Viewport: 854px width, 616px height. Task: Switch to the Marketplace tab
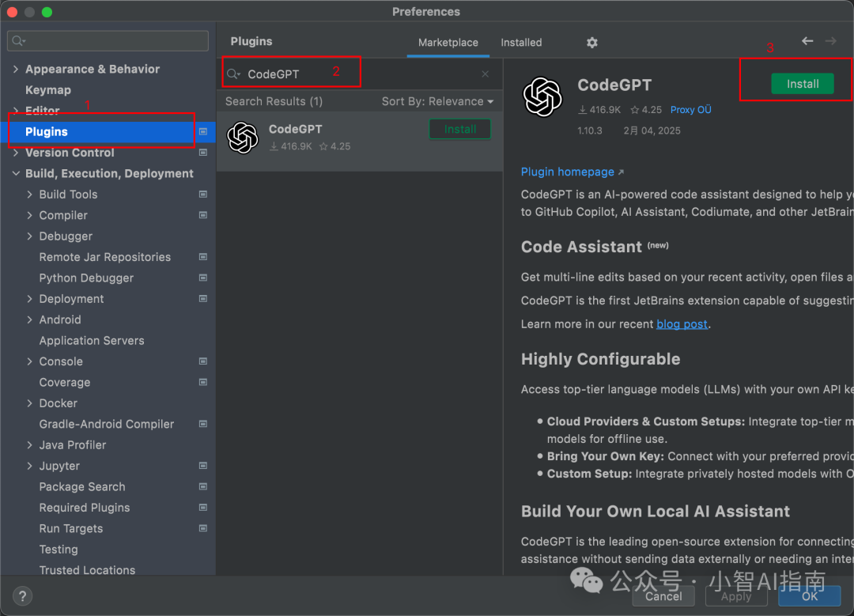pyautogui.click(x=448, y=43)
